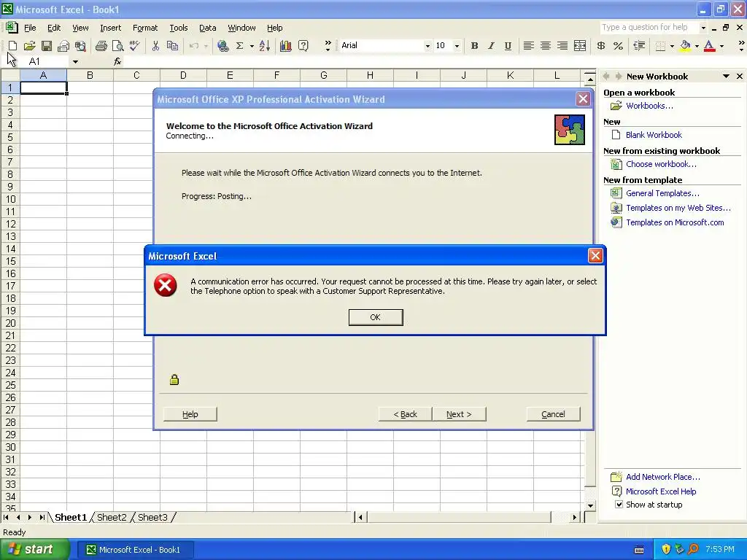This screenshot has height=560, width=747.
Task: Click the Print toolbar icon
Action: tap(101, 46)
